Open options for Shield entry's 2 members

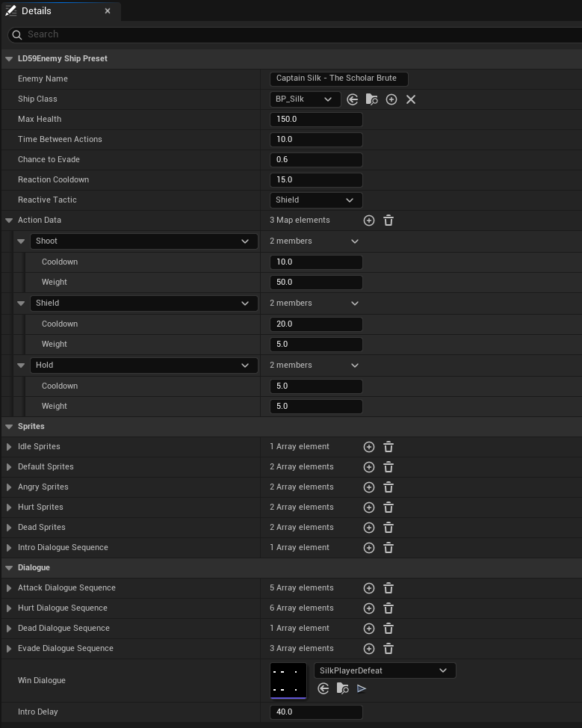coord(355,303)
